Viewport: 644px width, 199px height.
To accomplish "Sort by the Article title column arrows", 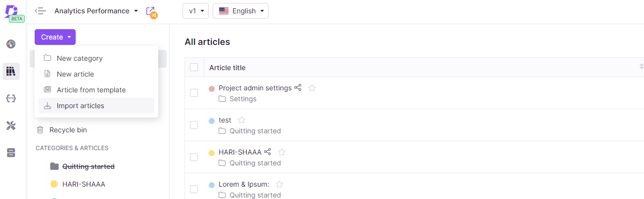I will coord(641,66).
